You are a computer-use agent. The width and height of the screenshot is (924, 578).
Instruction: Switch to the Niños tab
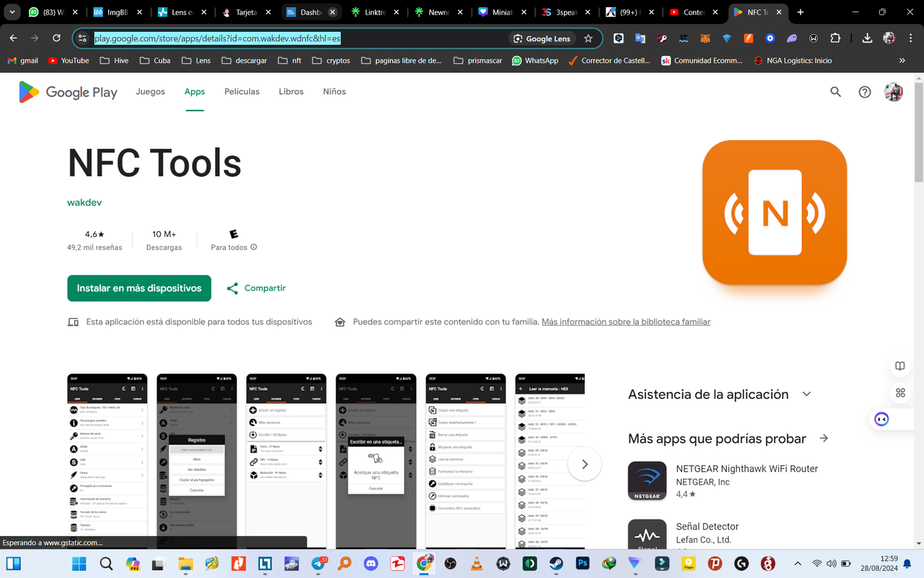point(334,92)
